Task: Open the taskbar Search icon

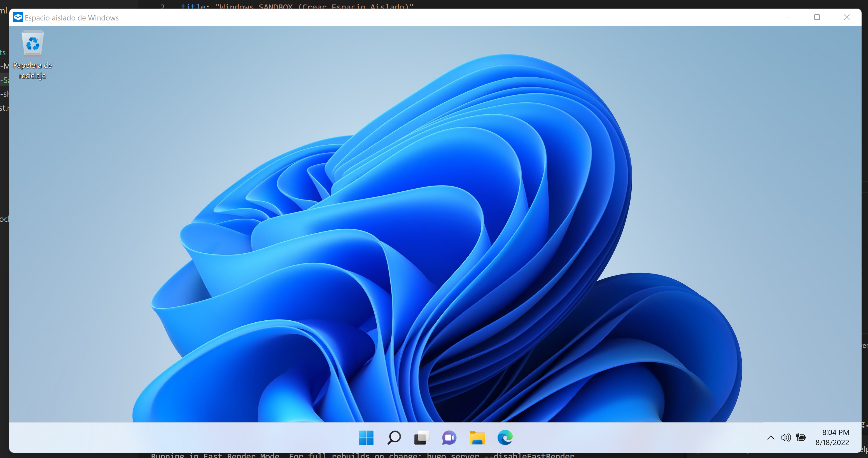Action: point(394,438)
